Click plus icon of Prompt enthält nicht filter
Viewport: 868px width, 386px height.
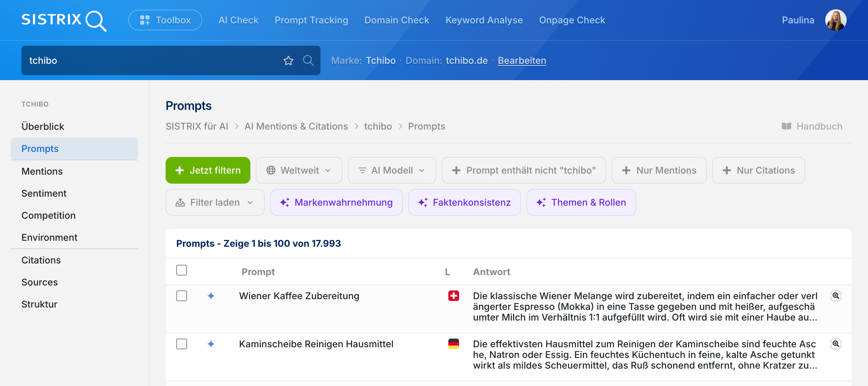click(456, 170)
